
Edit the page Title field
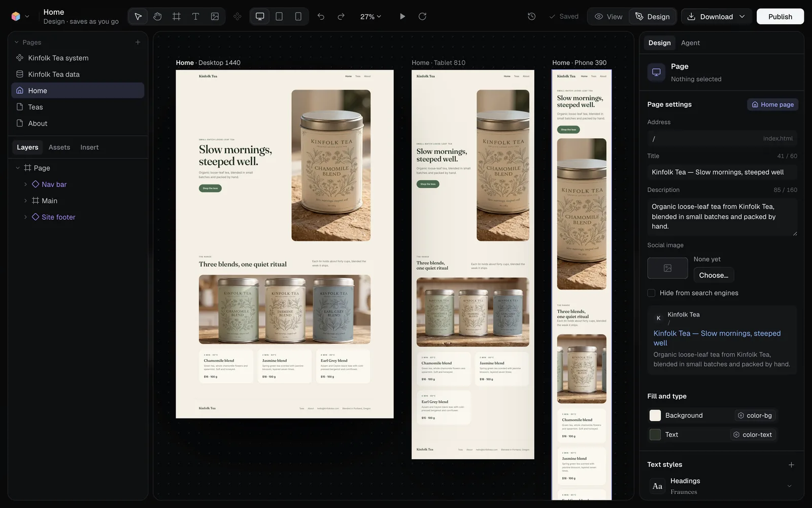coord(722,172)
